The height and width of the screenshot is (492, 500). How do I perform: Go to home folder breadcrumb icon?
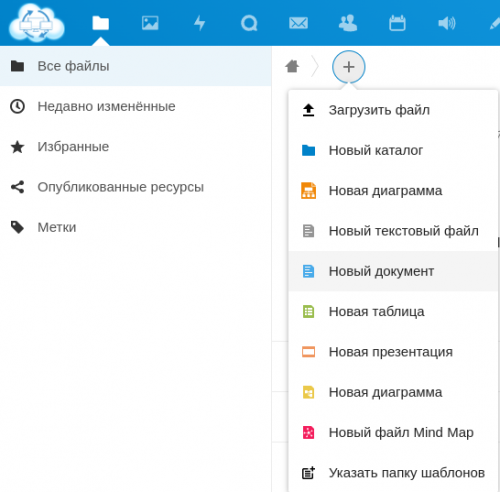click(292, 66)
